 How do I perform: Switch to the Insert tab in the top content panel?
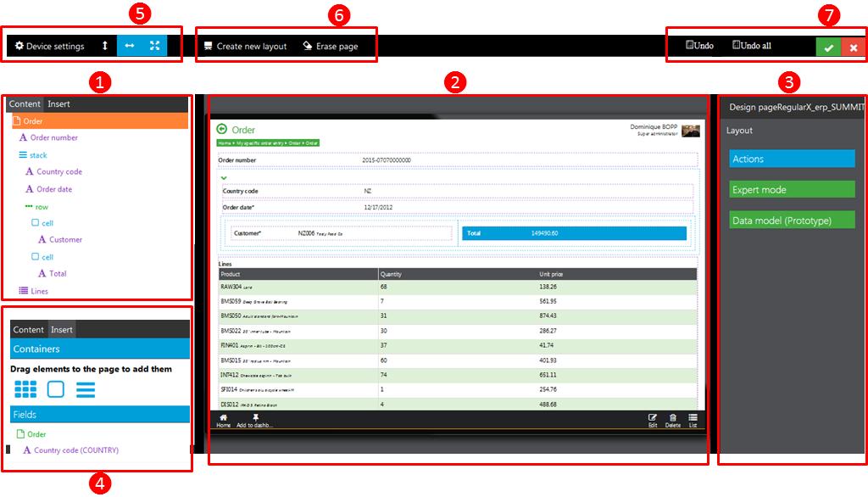[x=59, y=104]
